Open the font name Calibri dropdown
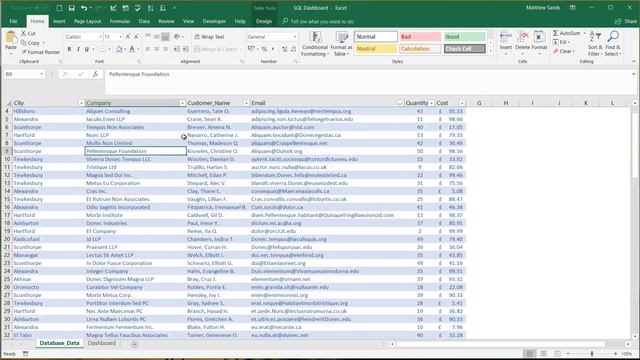The image size is (640, 360). click(x=100, y=37)
